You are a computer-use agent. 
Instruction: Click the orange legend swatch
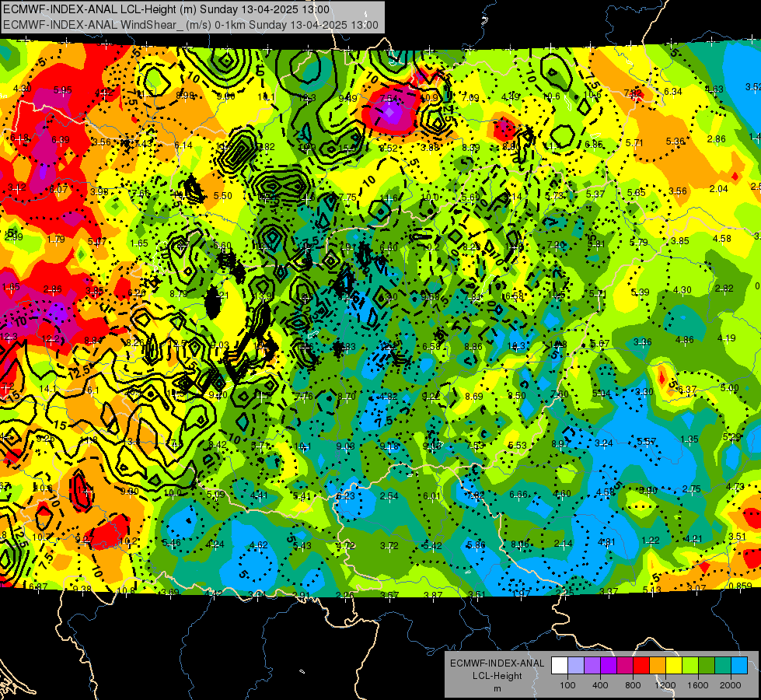(x=658, y=665)
